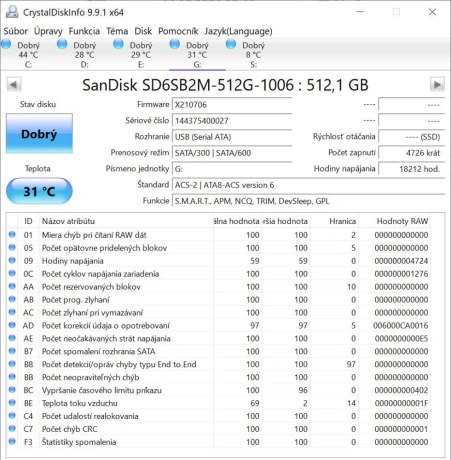Click the ID column header
Screen dimensions: 451x460
pyautogui.click(x=28, y=221)
